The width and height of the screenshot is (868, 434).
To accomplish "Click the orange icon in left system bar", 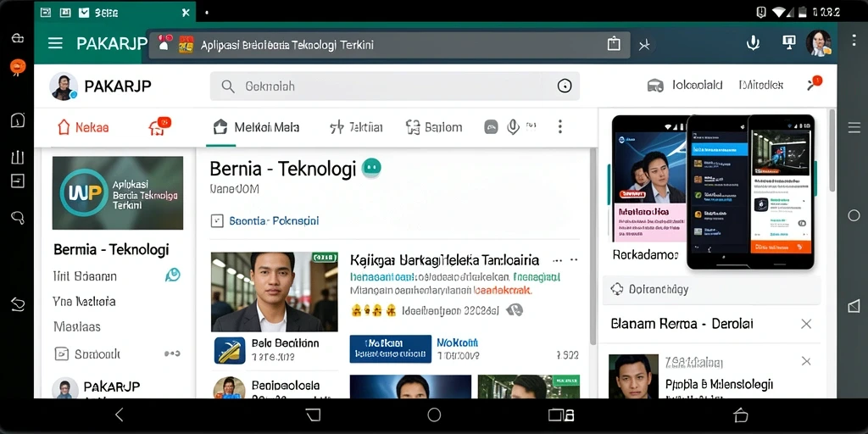I will coord(18,67).
